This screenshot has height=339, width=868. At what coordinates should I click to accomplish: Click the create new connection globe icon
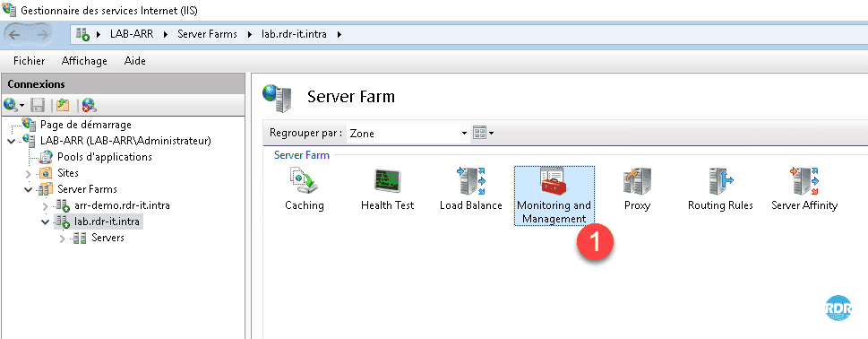click(11, 104)
